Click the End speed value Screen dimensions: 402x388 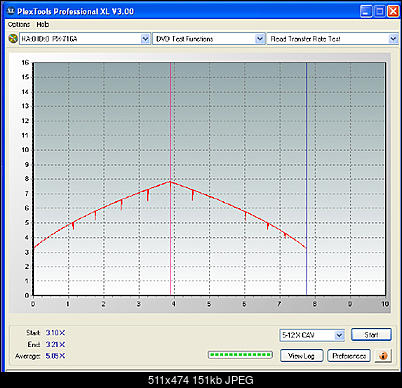[x=55, y=344]
